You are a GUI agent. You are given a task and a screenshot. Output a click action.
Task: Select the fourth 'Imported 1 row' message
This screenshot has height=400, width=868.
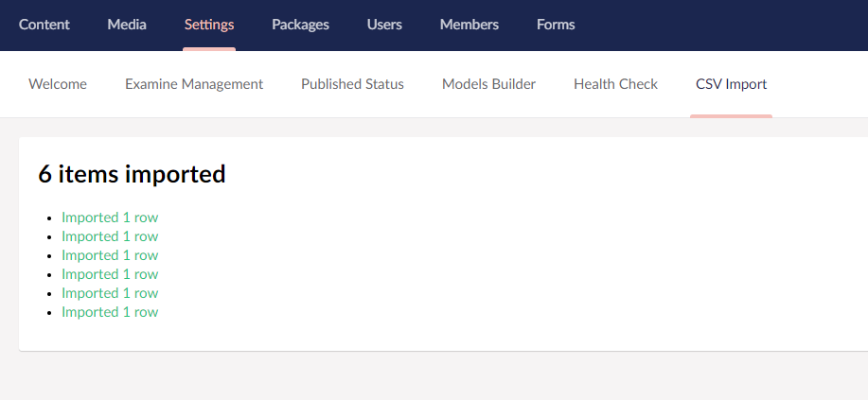[x=110, y=274]
